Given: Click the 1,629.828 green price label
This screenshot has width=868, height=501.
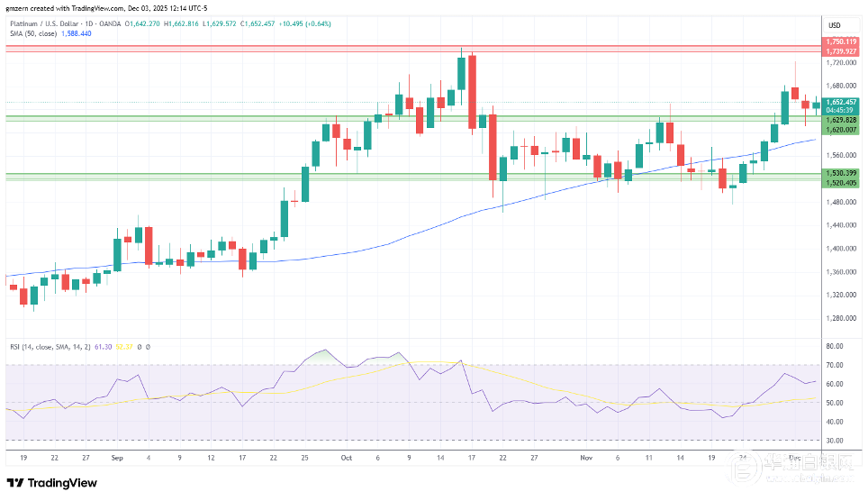Looking at the screenshot, I should click(x=840, y=120).
